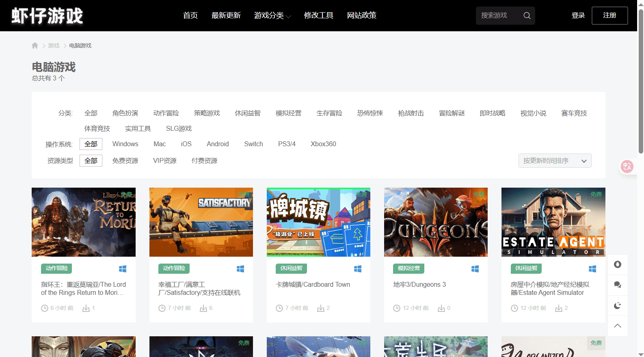Open 指环王 Return to Moria title link

83,289
